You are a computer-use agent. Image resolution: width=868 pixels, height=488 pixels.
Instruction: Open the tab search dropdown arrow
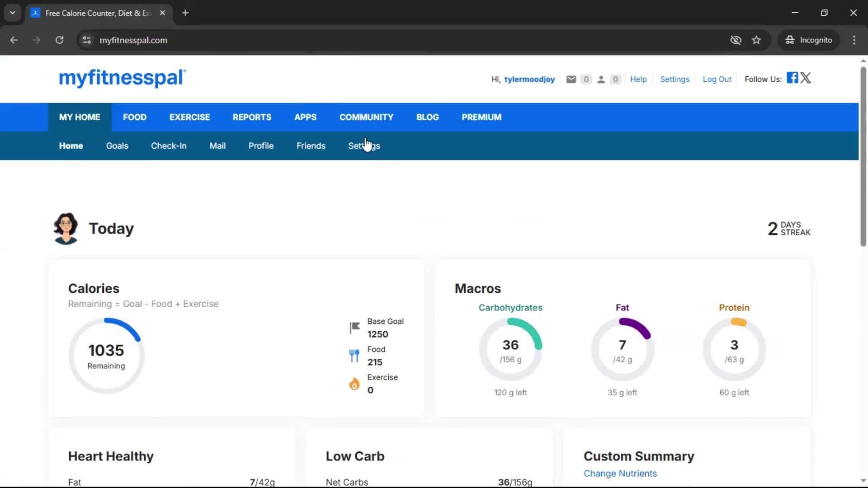click(12, 13)
